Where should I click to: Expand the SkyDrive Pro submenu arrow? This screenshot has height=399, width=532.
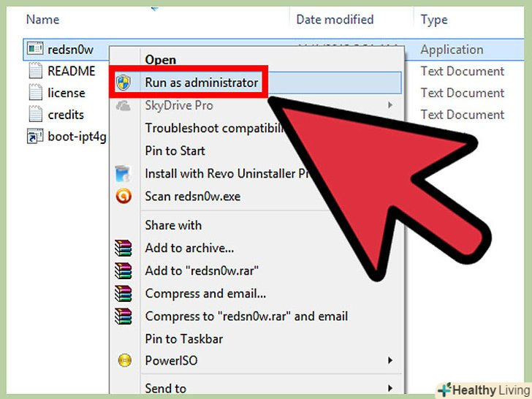point(390,105)
